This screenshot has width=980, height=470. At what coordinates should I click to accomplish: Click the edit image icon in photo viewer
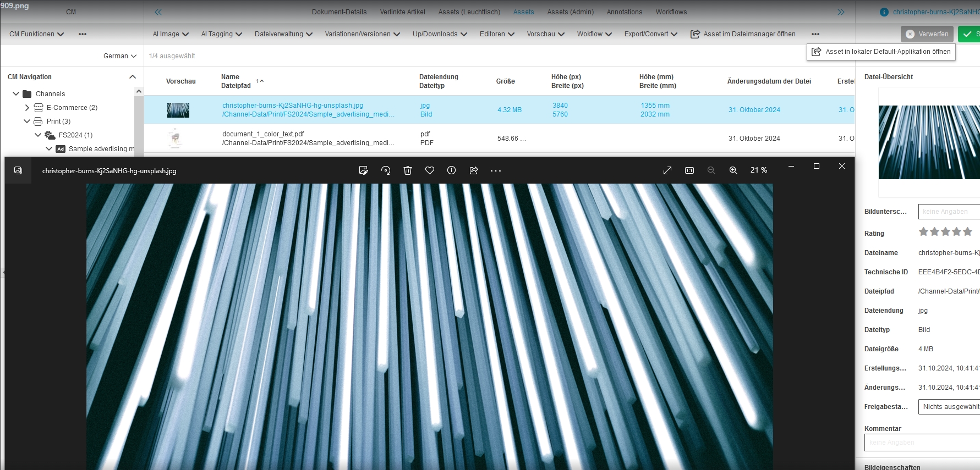[x=363, y=170]
